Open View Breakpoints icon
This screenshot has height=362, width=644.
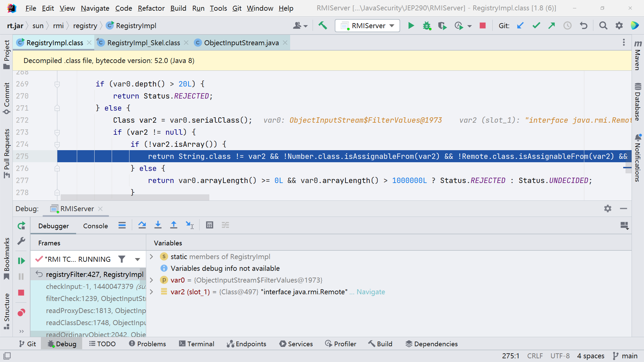tap(21, 313)
